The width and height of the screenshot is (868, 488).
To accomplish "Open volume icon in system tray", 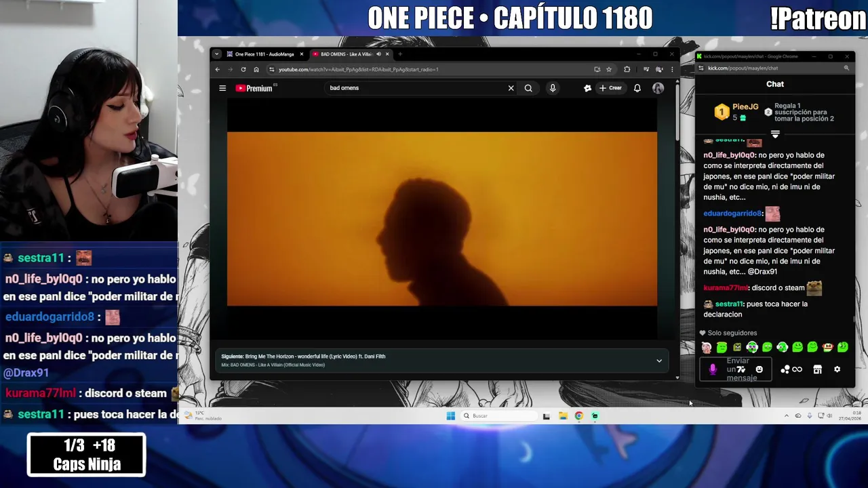I will 829,416.
